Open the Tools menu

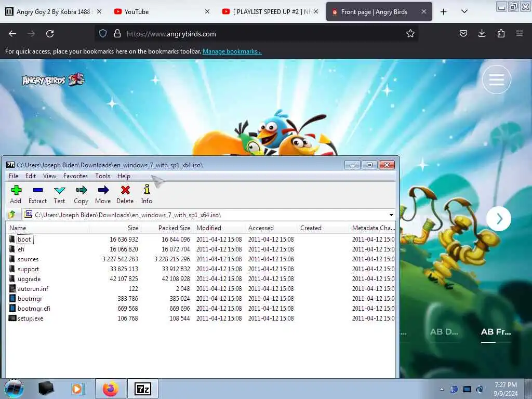(102, 176)
